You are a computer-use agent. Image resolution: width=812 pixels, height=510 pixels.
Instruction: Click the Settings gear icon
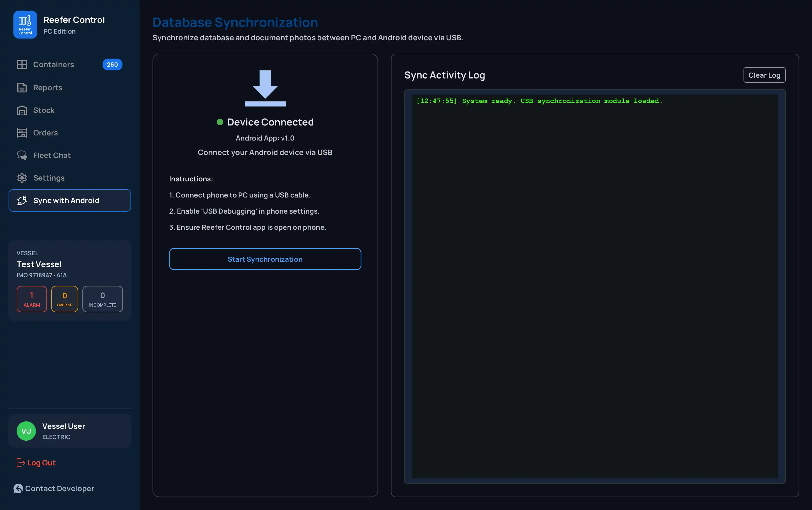tap(22, 178)
